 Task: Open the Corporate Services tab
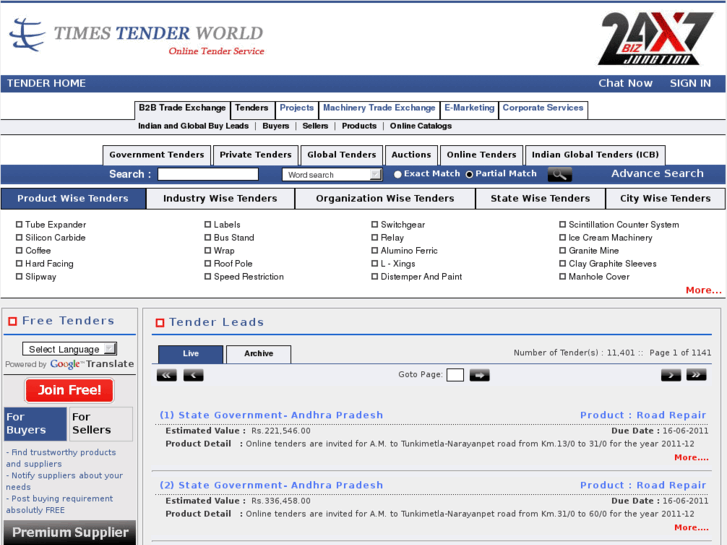[543, 109]
